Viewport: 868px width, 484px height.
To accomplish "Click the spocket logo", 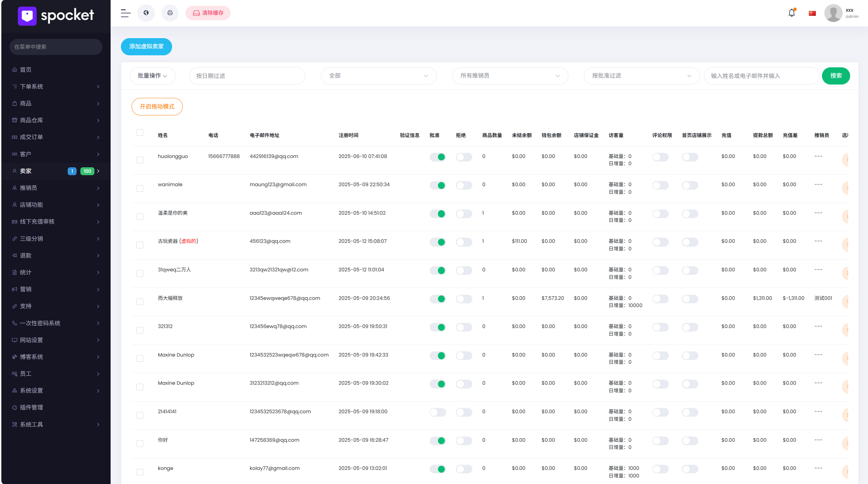I will (56, 15).
